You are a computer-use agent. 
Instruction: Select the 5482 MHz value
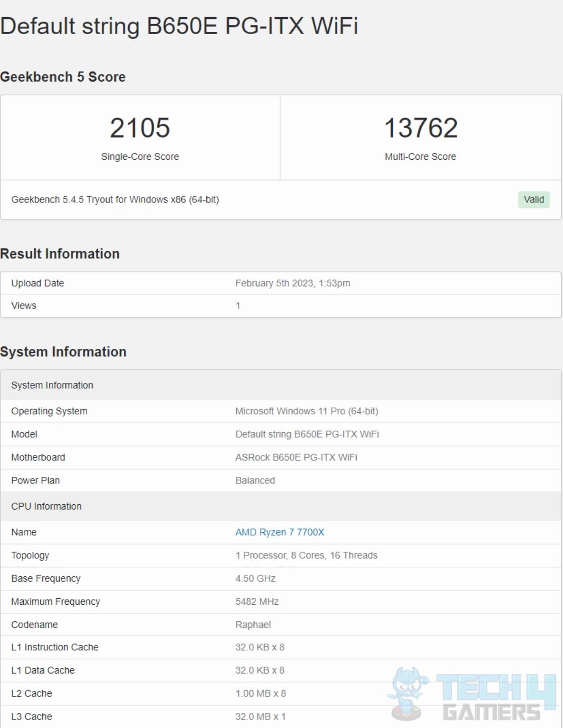[x=257, y=601]
